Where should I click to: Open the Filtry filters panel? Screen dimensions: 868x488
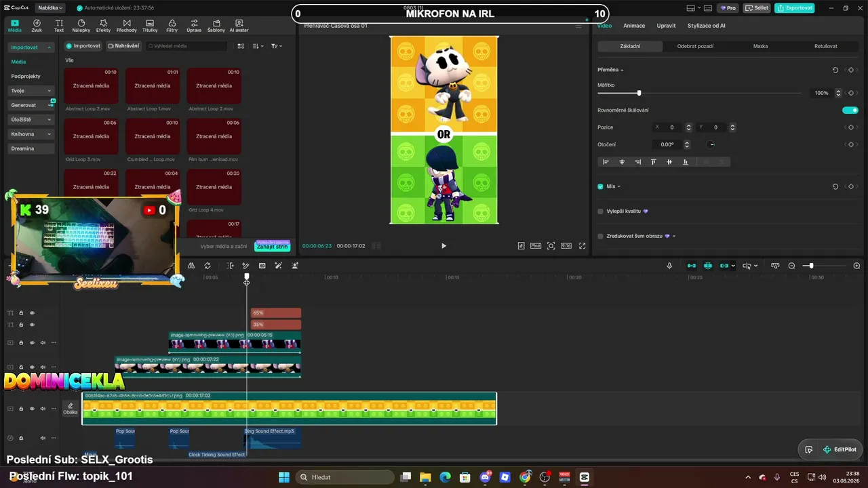(172, 26)
